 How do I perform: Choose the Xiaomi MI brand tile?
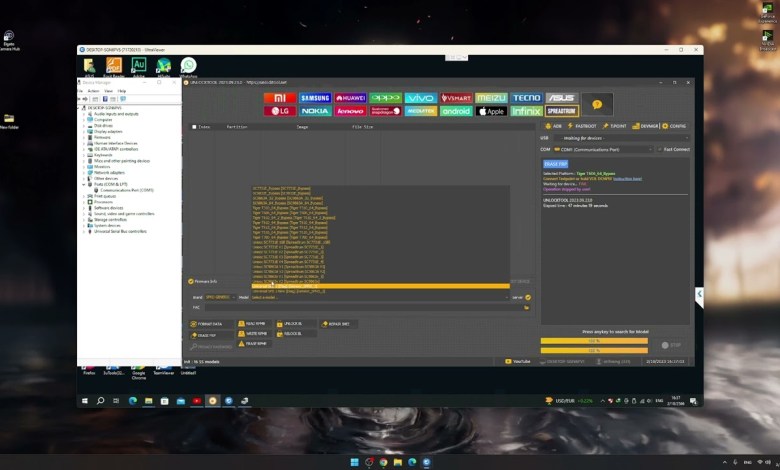pyautogui.click(x=279, y=98)
